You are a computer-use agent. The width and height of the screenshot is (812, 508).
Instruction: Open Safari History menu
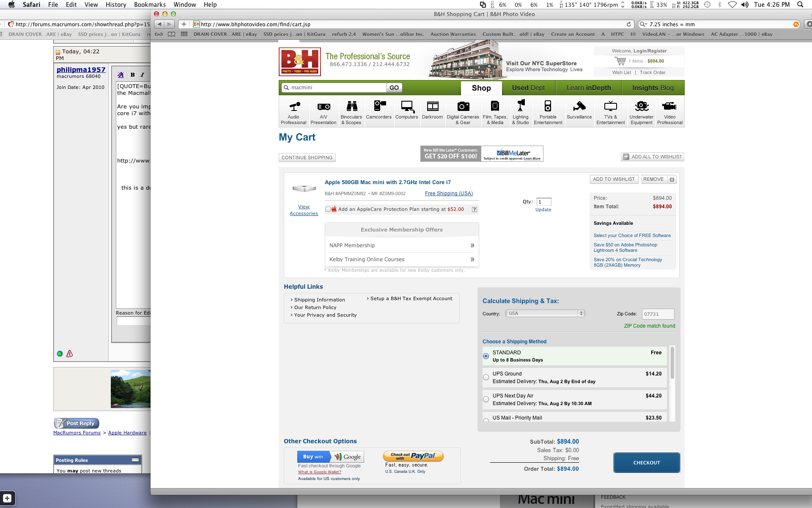[x=116, y=5]
